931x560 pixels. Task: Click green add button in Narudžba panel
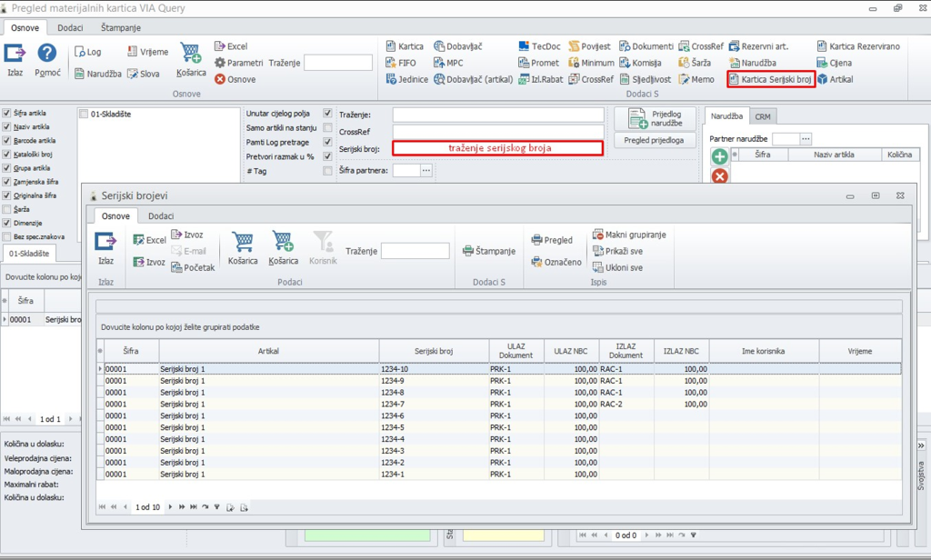tap(719, 157)
